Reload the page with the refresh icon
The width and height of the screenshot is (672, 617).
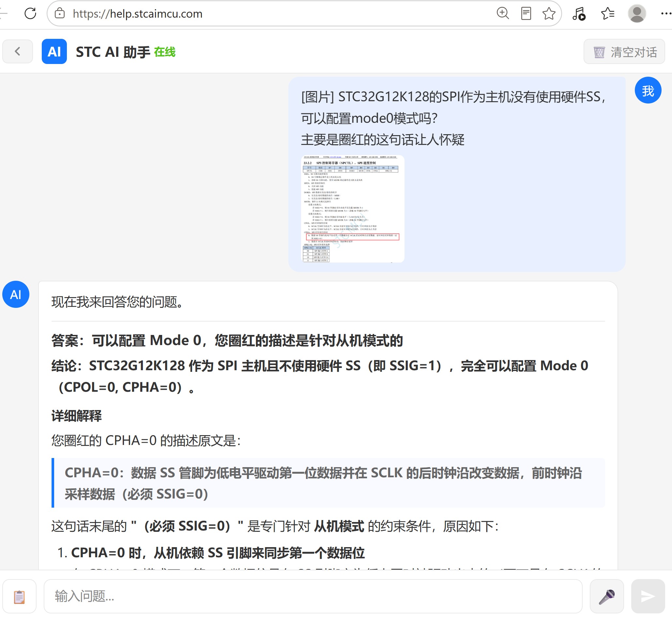click(30, 13)
